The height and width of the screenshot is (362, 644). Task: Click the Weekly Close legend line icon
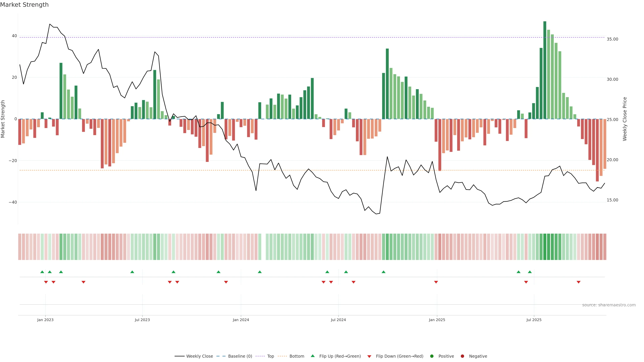click(x=179, y=356)
